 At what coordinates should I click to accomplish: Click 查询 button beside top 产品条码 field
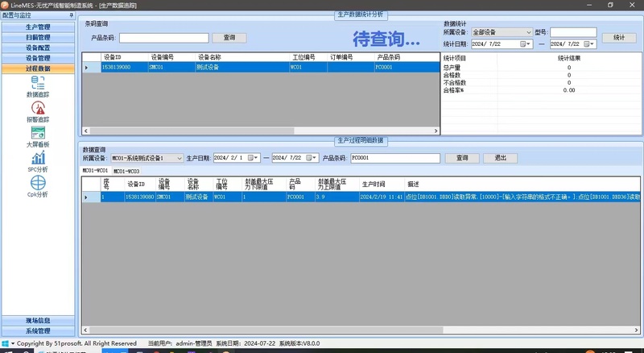point(229,38)
